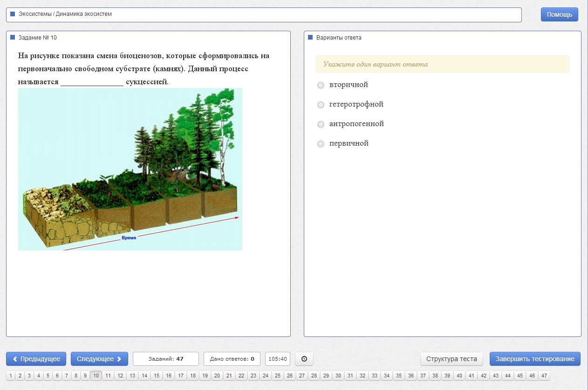Screen dimensions: 588x390
Task: Jump to question 40
Action: [459, 376]
